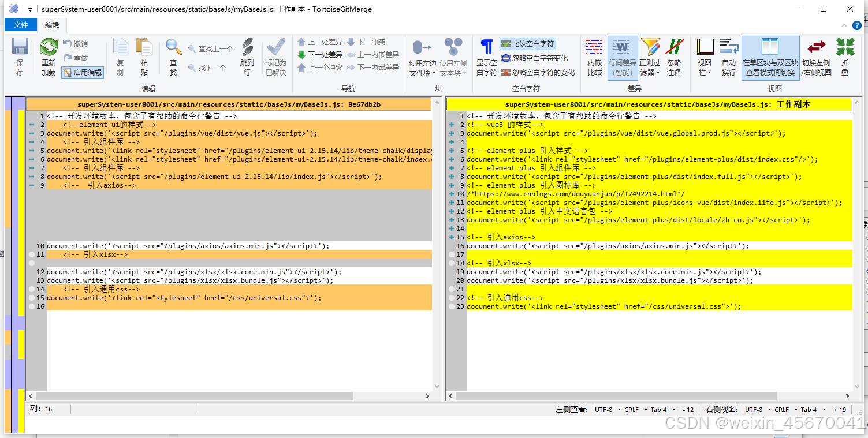Toggle 启用编辑 (Enable editing)
Image resolution: width=868 pixels, height=438 pixels.
point(83,72)
